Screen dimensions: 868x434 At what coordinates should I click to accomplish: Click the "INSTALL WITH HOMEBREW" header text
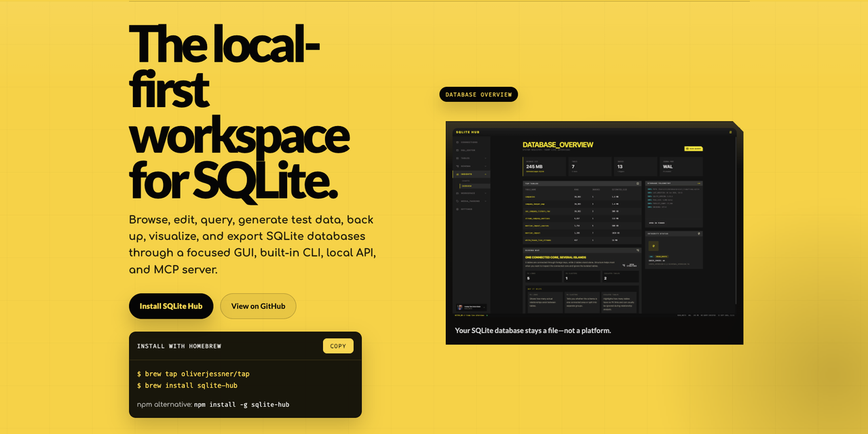[179, 346]
